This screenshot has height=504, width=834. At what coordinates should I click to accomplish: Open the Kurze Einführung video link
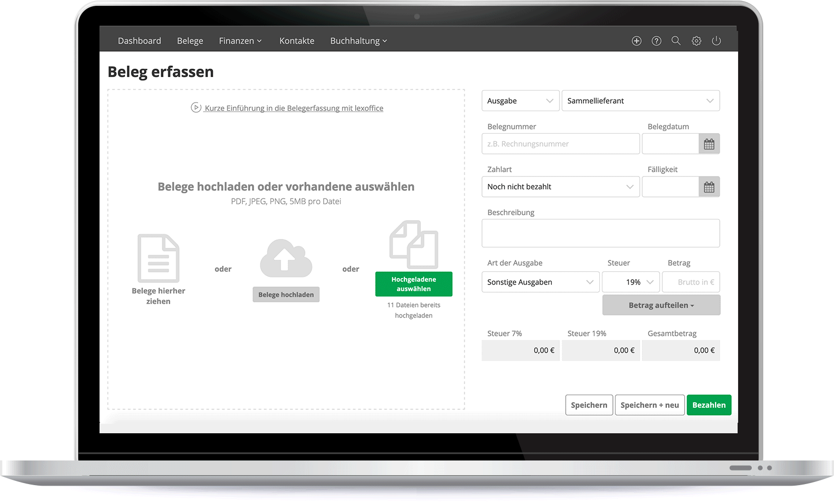tap(293, 108)
